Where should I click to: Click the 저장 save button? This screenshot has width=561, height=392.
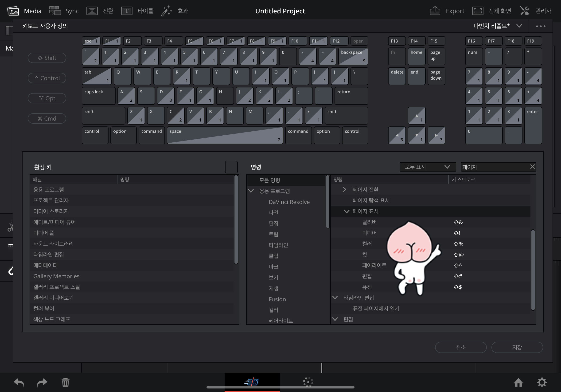517,347
